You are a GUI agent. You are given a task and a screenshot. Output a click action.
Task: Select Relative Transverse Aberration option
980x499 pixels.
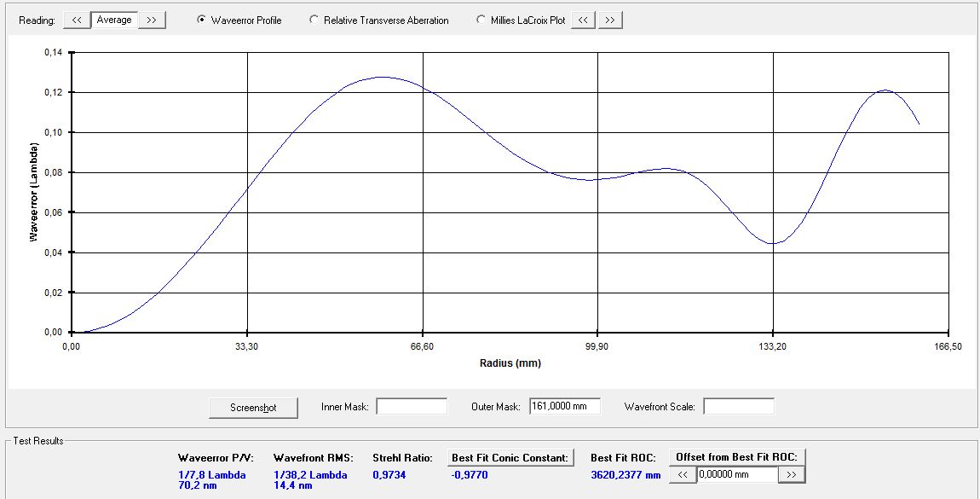378,20
